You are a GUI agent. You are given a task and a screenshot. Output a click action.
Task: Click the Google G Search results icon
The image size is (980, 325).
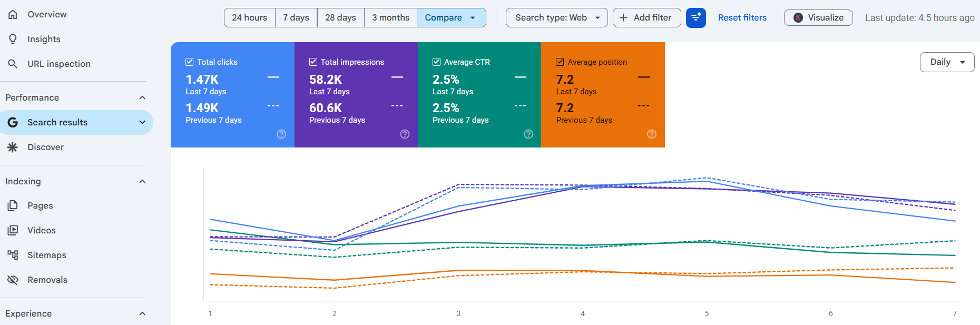click(13, 122)
